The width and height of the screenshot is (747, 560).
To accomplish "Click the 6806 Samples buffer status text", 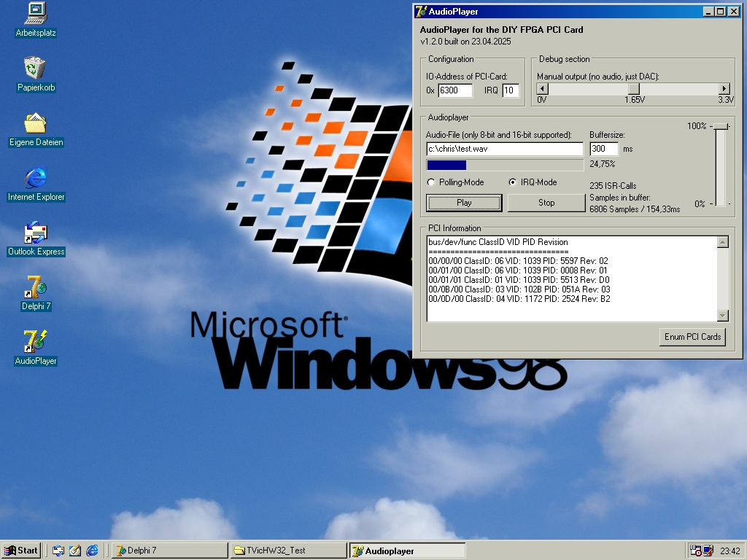I will [x=635, y=209].
